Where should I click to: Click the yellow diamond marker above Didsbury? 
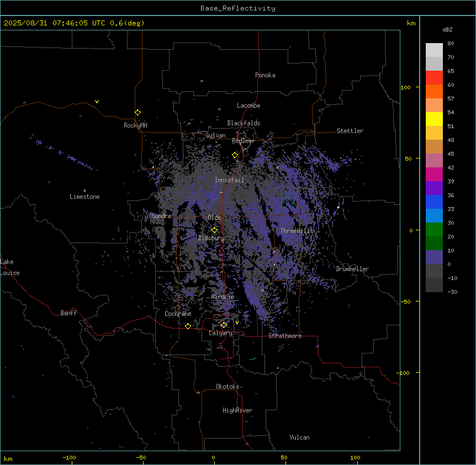[214, 230]
